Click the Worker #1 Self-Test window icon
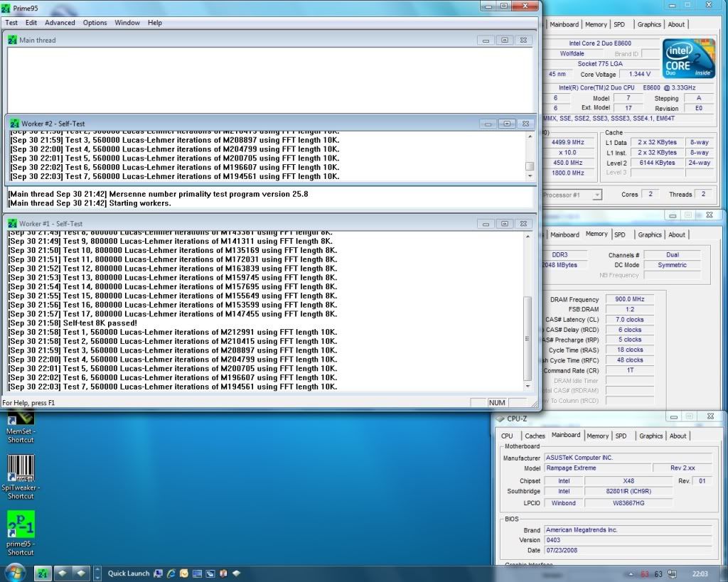This screenshot has height=582, width=728. tap(13, 224)
